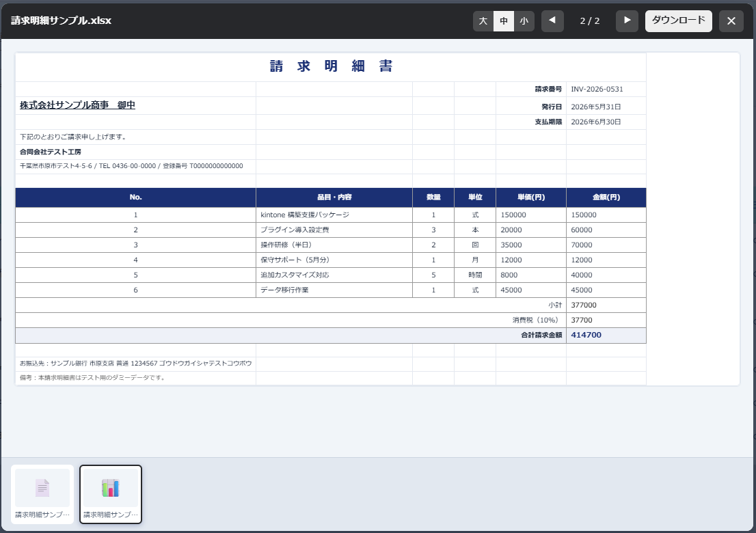Click the 数量 column header

pyautogui.click(x=433, y=197)
